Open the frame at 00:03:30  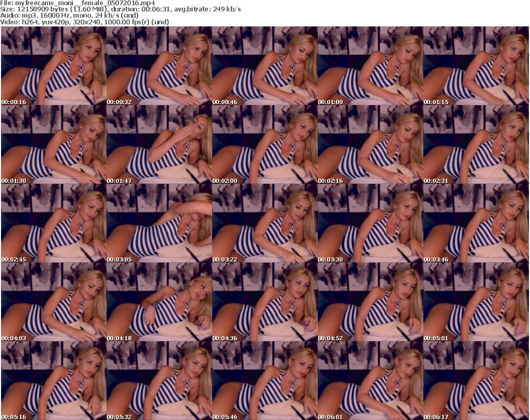[x=370, y=224]
